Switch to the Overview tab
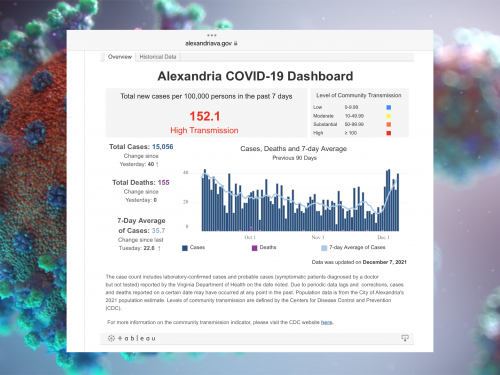The width and height of the screenshot is (500, 375). (120, 57)
